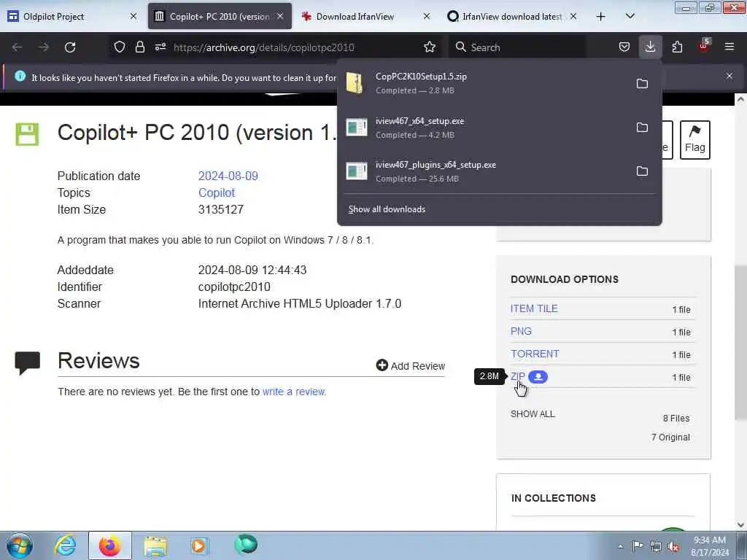747x560 pixels.
Task: Click the green software floppy icon
Action: point(27,134)
